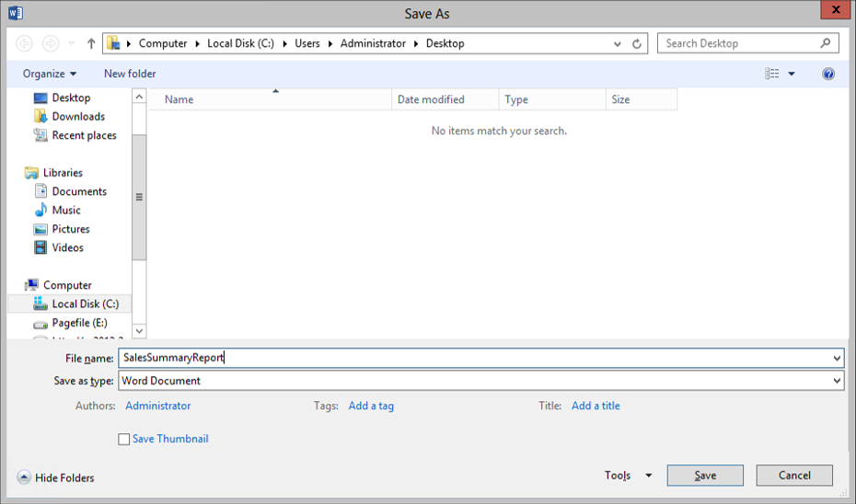Select the Music library icon
The height and width of the screenshot is (504, 856).
tap(40, 211)
